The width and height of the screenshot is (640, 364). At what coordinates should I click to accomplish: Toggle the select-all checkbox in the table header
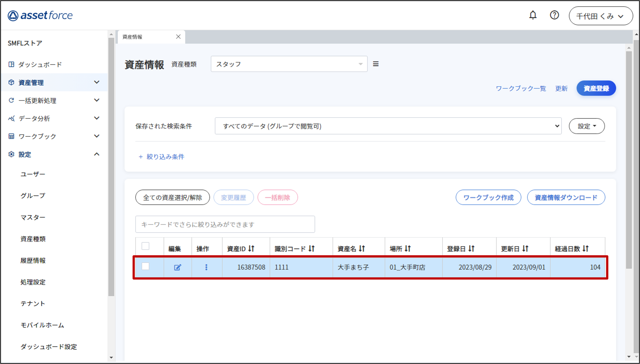(x=146, y=246)
